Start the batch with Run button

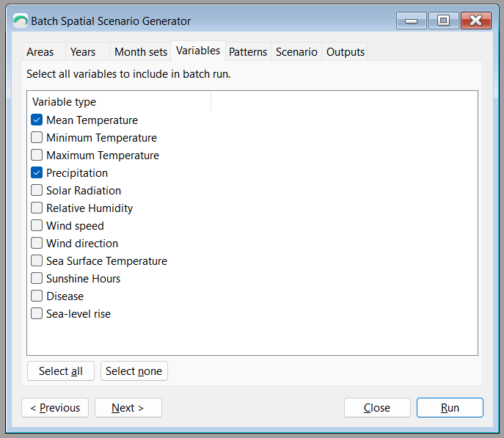pyautogui.click(x=450, y=408)
